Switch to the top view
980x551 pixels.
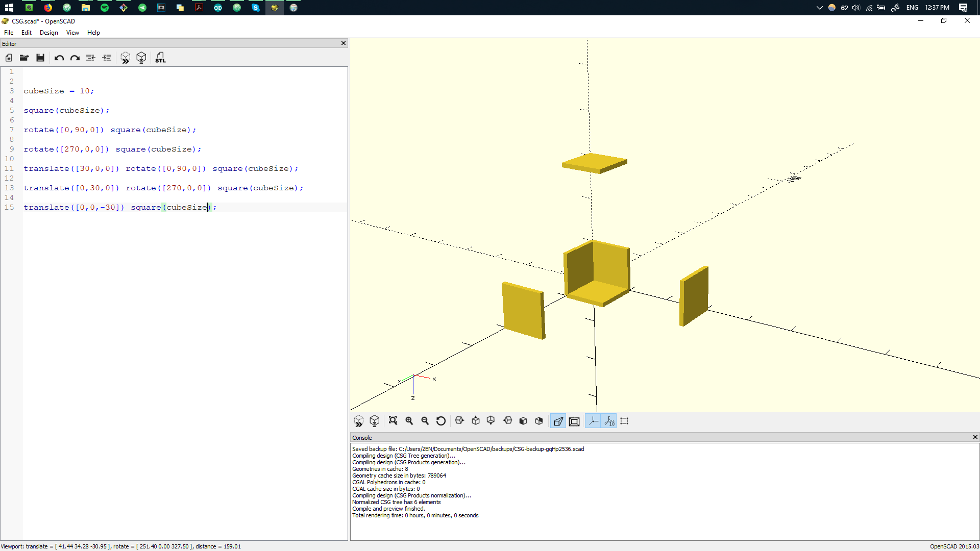click(x=476, y=421)
